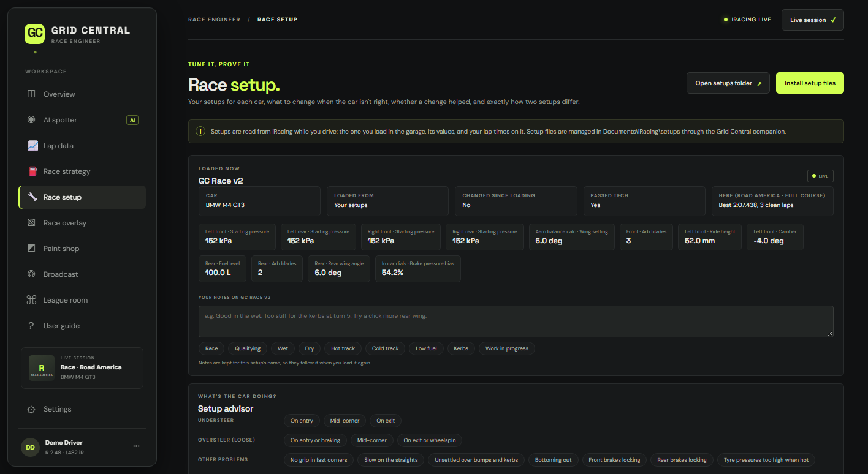Viewport: 868px width, 474px height.
Task: Click the Broadcast icon
Action: click(31, 274)
